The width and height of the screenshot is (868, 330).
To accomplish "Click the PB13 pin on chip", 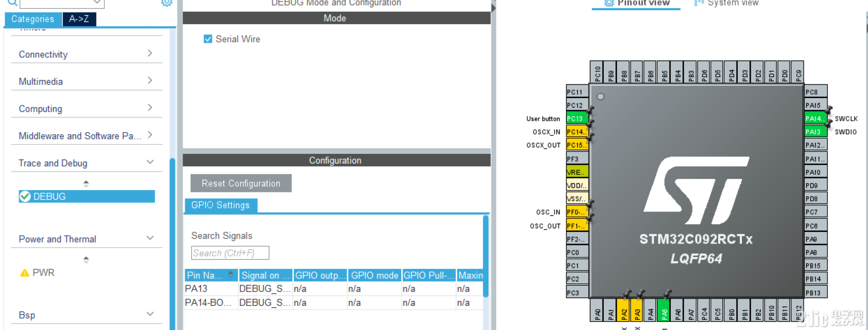I will pyautogui.click(x=816, y=293).
